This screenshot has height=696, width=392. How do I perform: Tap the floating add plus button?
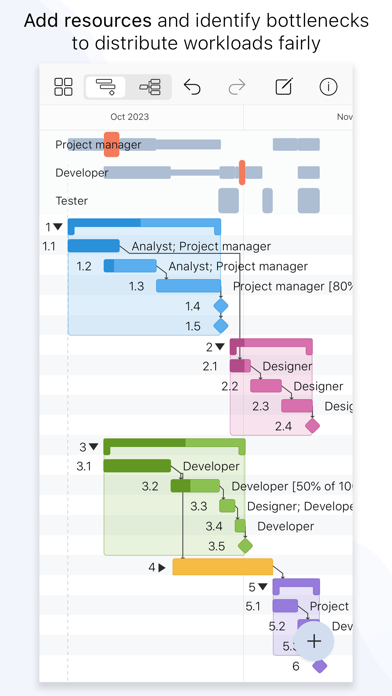(x=314, y=641)
